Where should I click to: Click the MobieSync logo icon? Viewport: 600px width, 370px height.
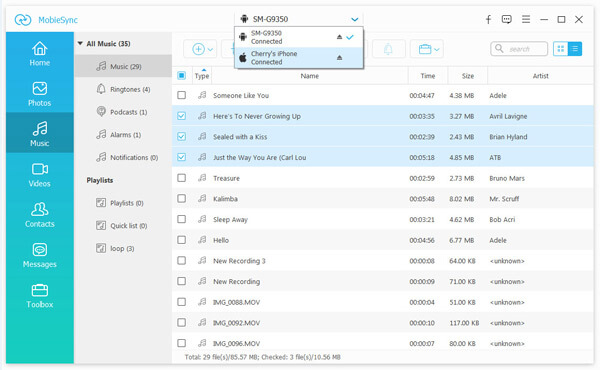tap(23, 20)
